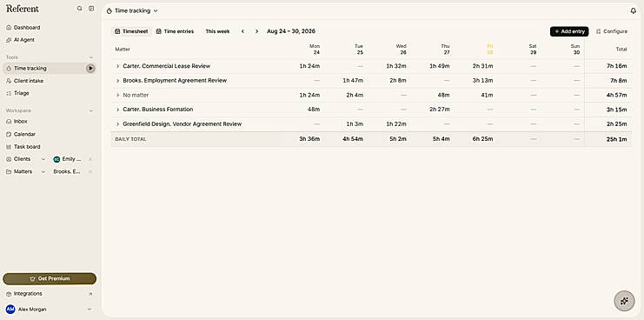Select Time tracking in the sidebar
Image resolution: width=644 pixels, height=320 pixels.
coord(30,68)
